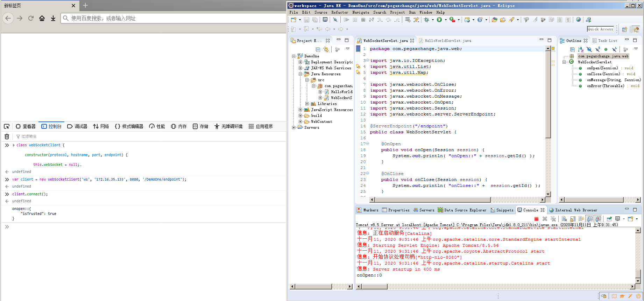Activate the devtools element picker icon
The image size is (644, 301).
tap(7, 126)
